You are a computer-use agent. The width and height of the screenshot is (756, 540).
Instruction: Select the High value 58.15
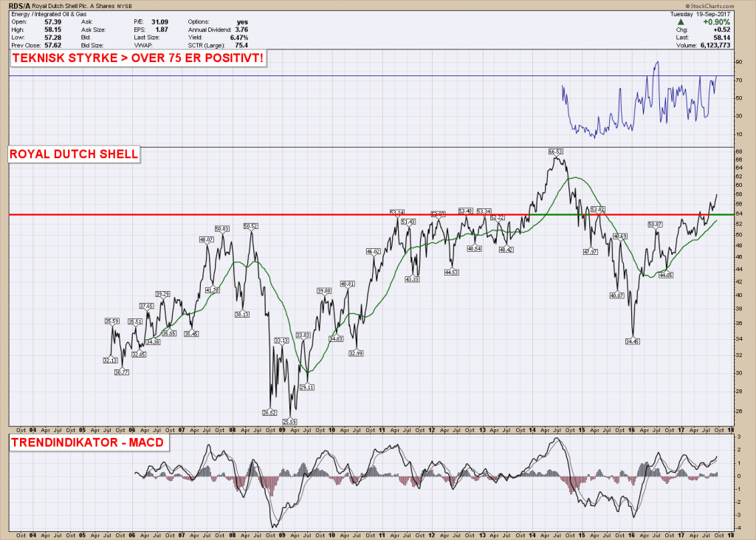click(52, 30)
